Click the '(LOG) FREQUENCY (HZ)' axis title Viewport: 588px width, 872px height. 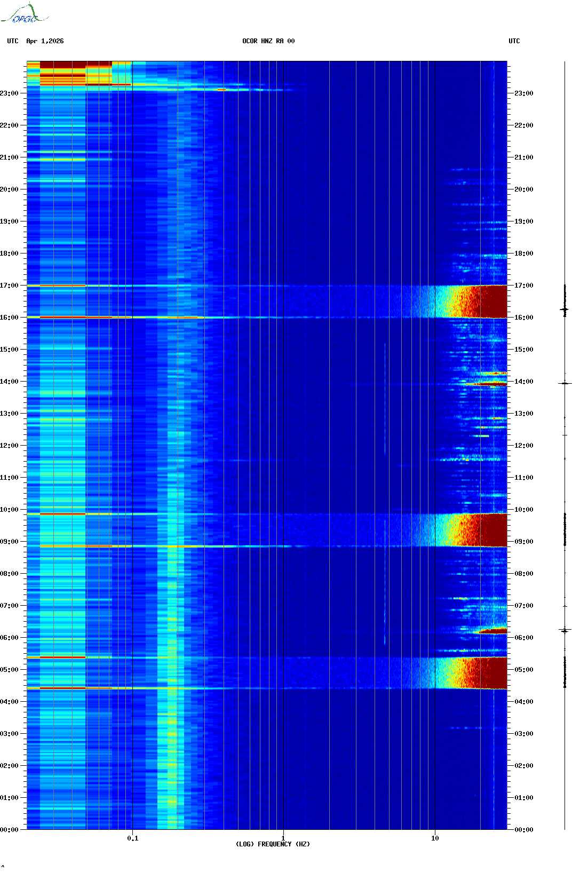click(x=273, y=844)
